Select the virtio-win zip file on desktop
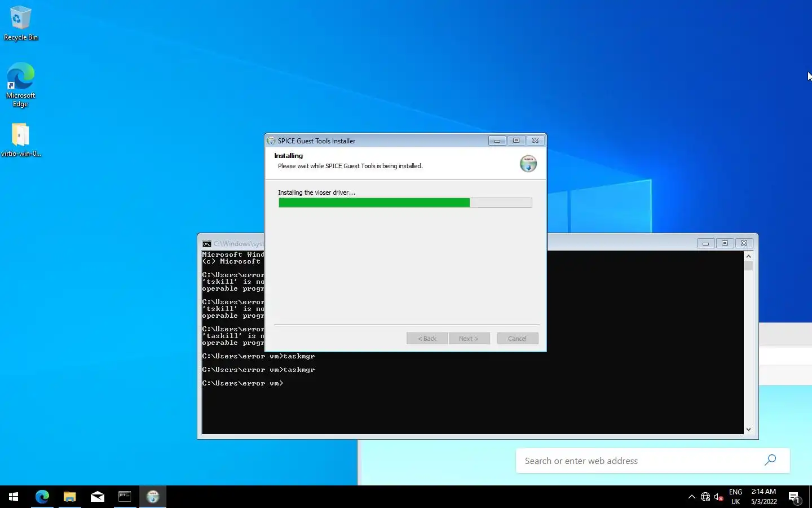812x508 pixels. 21,140
